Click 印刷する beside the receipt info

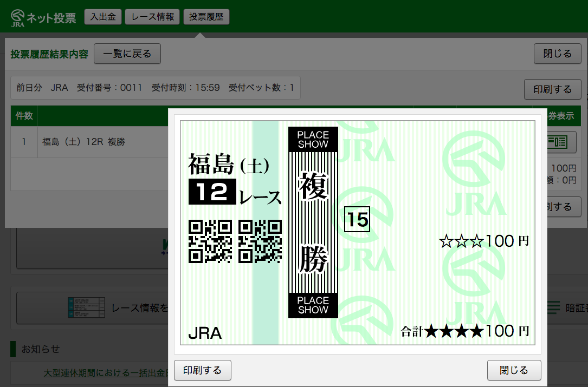tap(552, 89)
